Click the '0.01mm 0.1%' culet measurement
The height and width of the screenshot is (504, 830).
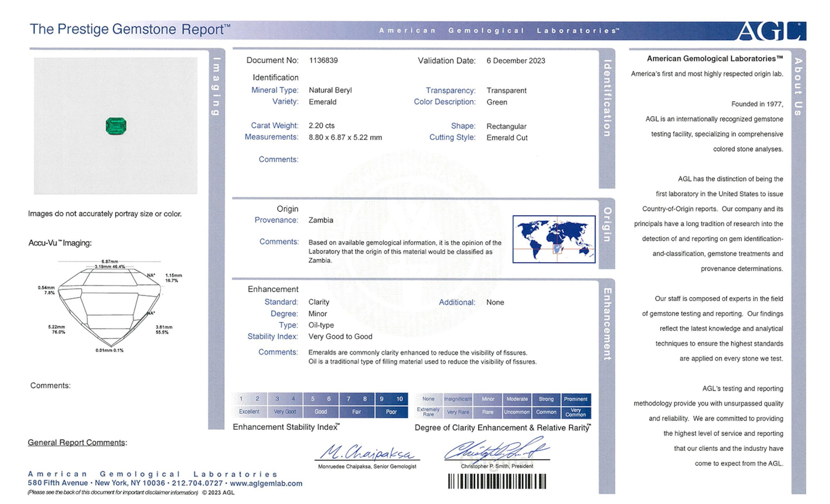110,350
